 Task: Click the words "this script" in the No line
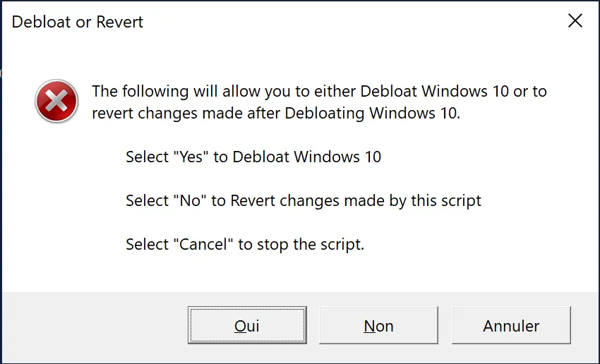pos(446,201)
